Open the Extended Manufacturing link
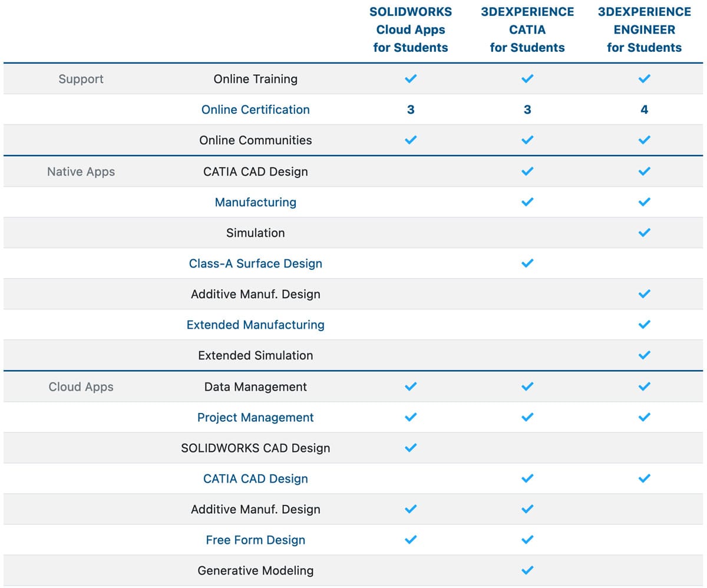707x588 pixels. (255, 325)
